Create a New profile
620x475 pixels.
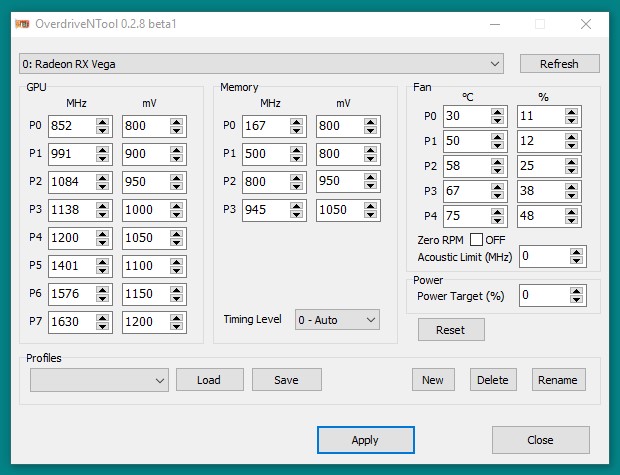tap(433, 380)
